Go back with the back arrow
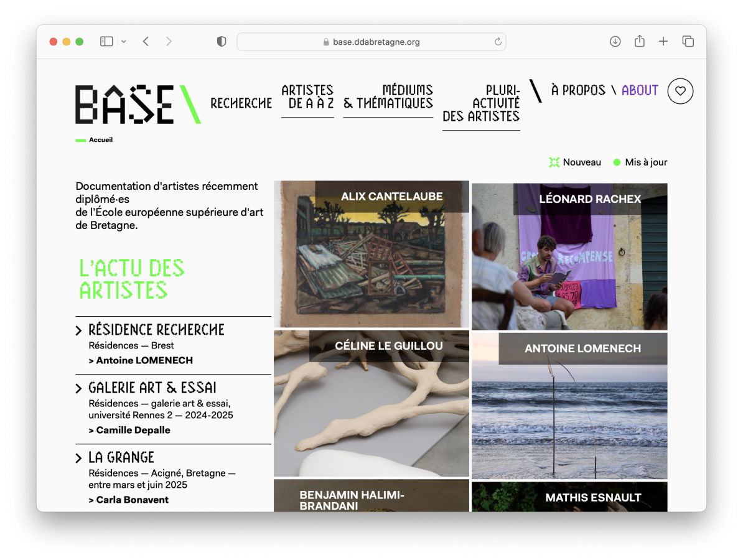This screenshot has width=743, height=560. pyautogui.click(x=146, y=42)
